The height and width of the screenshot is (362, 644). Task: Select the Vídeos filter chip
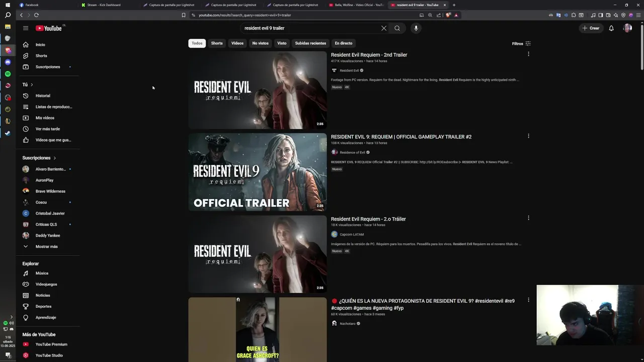237,43
